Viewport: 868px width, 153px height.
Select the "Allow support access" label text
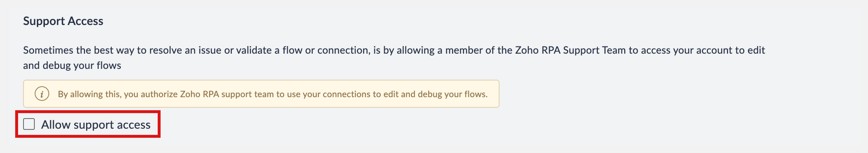point(96,125)
